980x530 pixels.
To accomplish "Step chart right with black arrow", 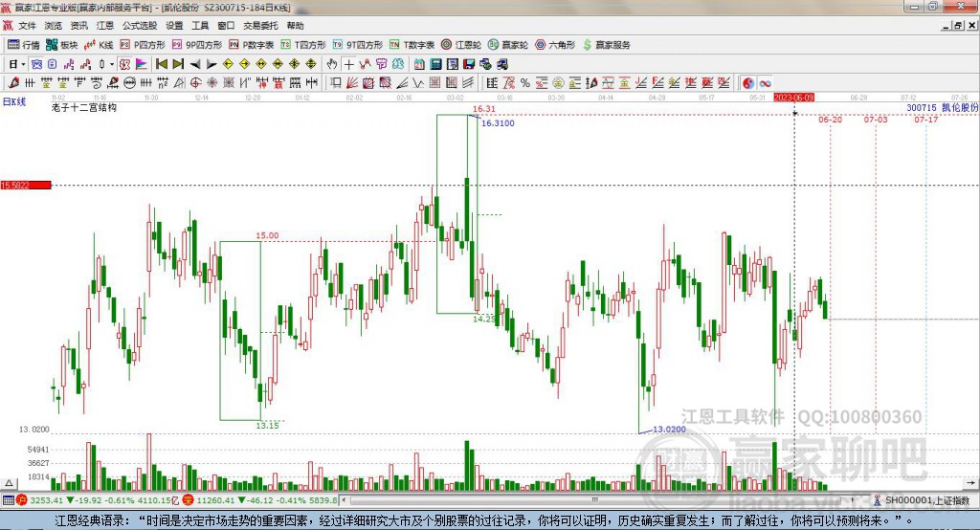I will tap(212, 64).
